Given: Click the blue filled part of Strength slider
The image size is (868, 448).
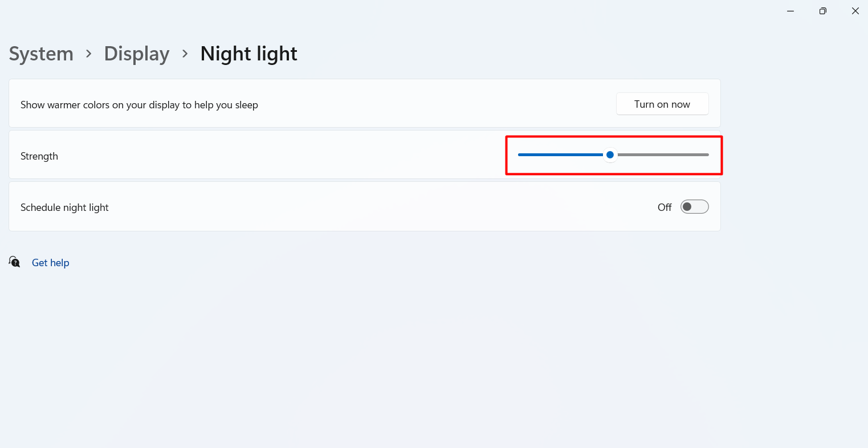Looking at the screenshot, I should tap(559, 154).
